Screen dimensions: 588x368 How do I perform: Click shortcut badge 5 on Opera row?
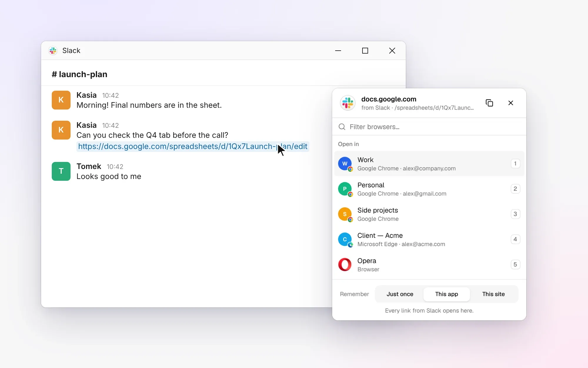[x=515, y=265]
